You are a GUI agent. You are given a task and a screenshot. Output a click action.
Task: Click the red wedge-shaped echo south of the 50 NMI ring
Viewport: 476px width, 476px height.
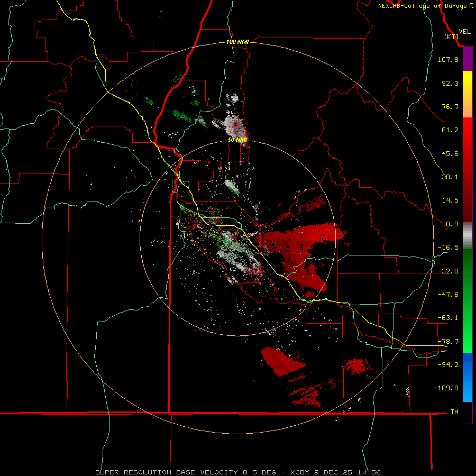click(281, 361)
